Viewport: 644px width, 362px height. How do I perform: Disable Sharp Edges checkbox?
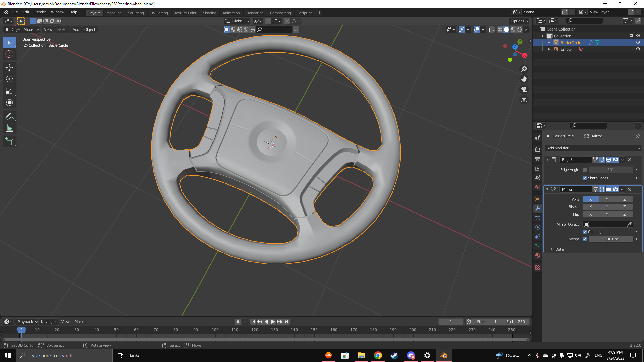click(x=585, y=178)
